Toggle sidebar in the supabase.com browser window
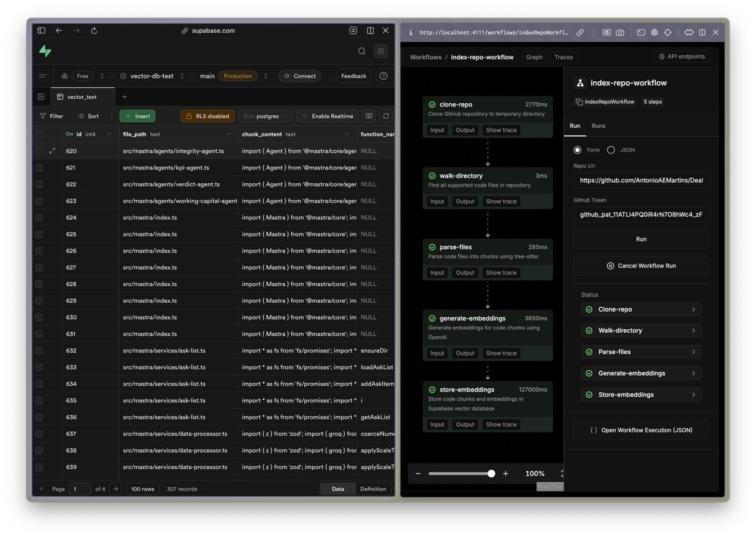 41,30
